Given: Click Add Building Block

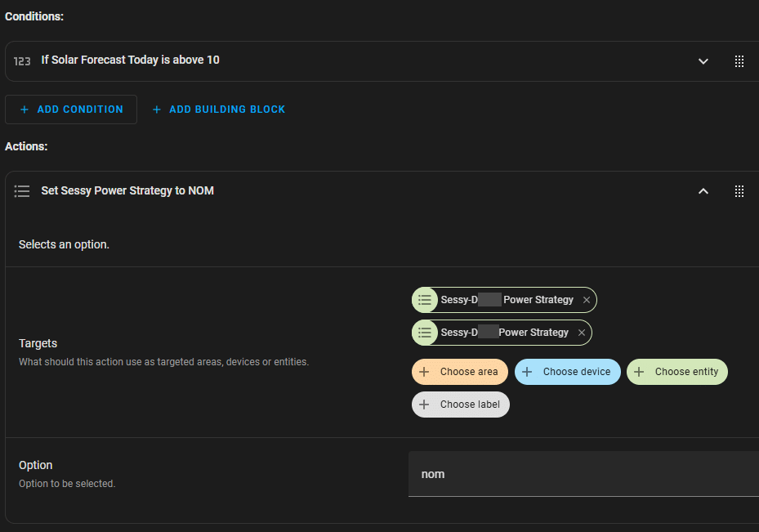Looking at the screenshot, I should coord(218,110).
